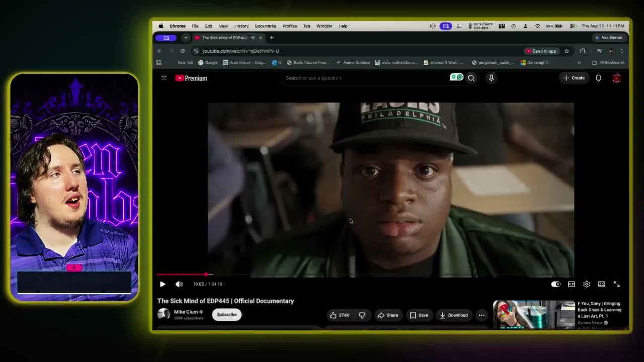Enter fullscreen video mode
Viewport: 644px width, 362px height.
point(616,284)
